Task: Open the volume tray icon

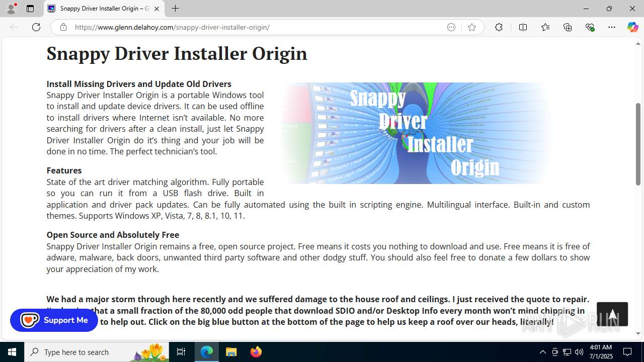Action: point(579,352)
